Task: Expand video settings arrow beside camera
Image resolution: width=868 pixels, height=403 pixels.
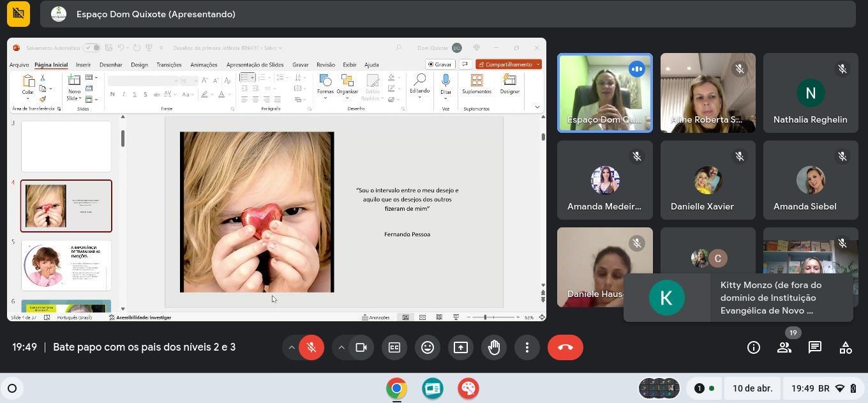Action: coord(341,347)
